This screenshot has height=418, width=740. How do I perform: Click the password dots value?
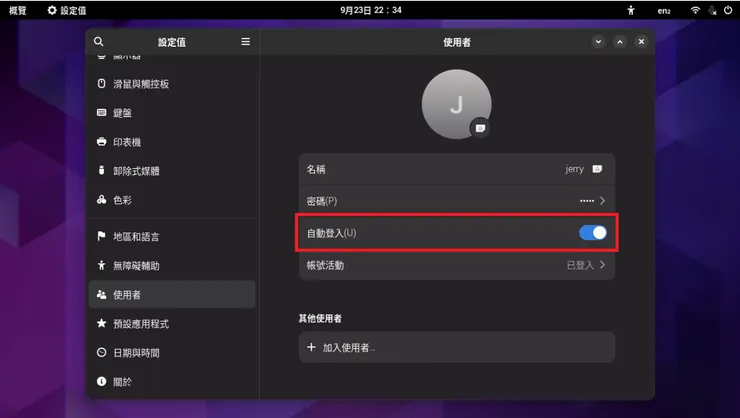(x=587, y=201)
